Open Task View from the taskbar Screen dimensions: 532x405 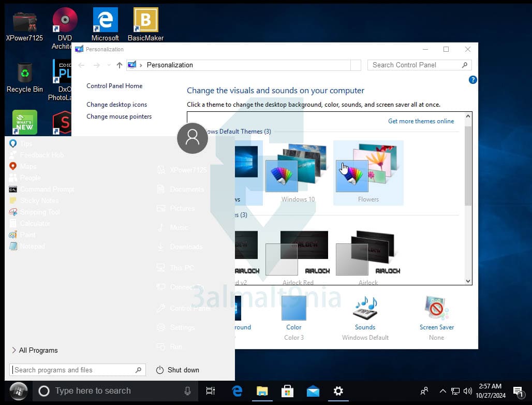click(x=210, y=391)
